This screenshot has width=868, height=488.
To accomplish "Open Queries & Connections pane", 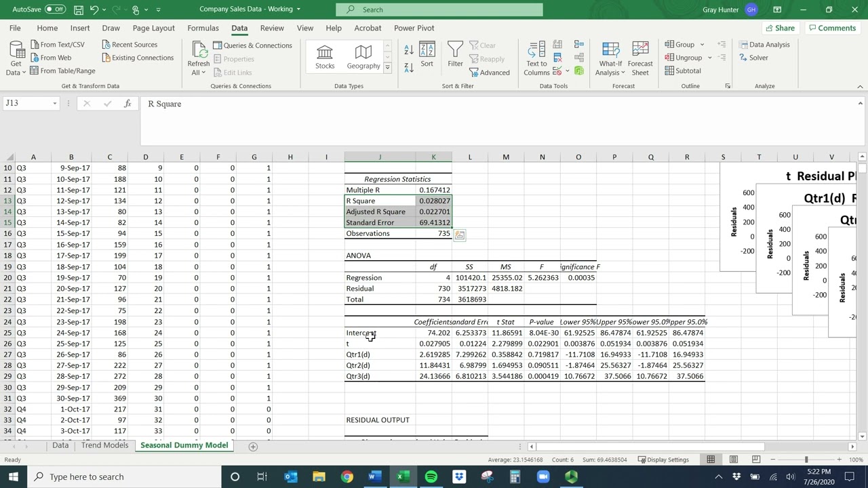I will coord(252,45).
